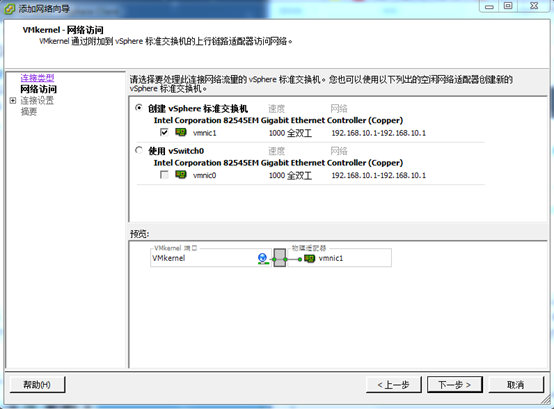Screen dimensions: 554x409
Task: Click the 1000 全双工 speed for vmnic1
Action: 290,133
